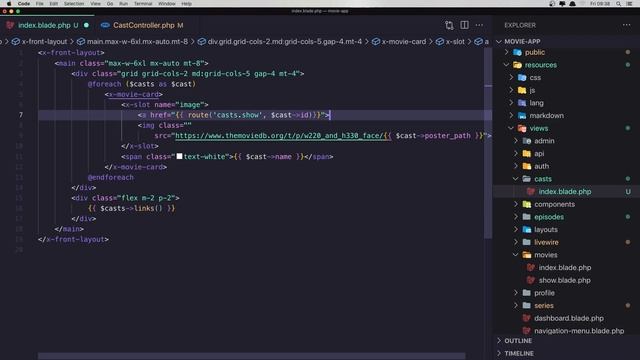640x360 pixels.
Task: Place cursor on line 7 number
Action: click(20, 115)
